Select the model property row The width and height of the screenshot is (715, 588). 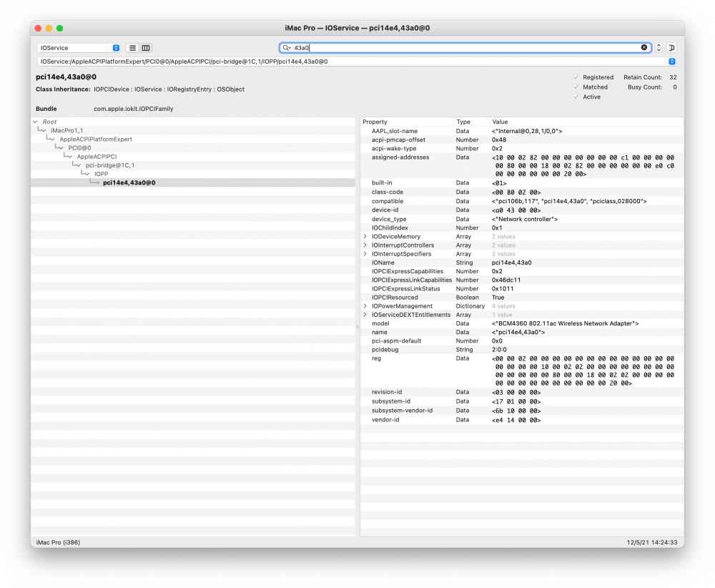point(522,323)
